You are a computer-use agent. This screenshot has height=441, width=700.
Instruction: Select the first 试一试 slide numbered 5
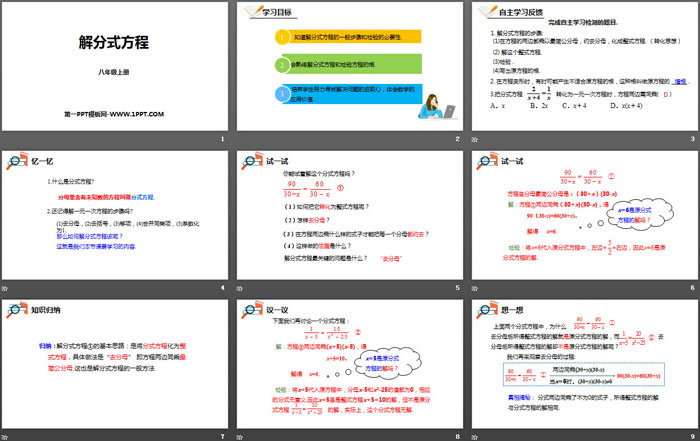click(x=350, y=215)
